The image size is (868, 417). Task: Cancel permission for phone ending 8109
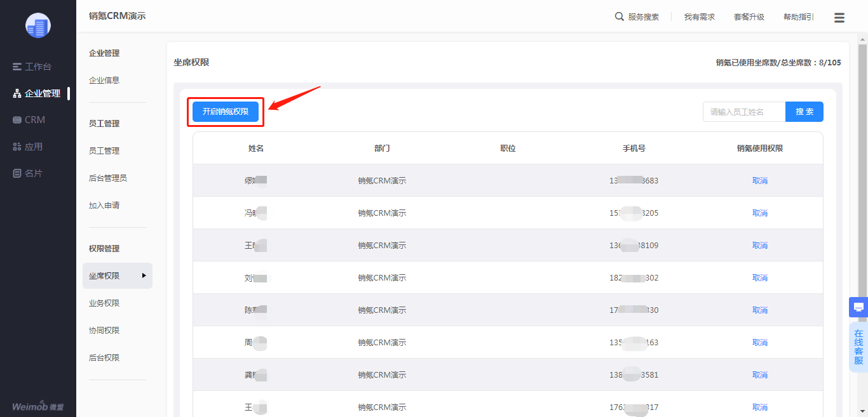pos(760,246)
